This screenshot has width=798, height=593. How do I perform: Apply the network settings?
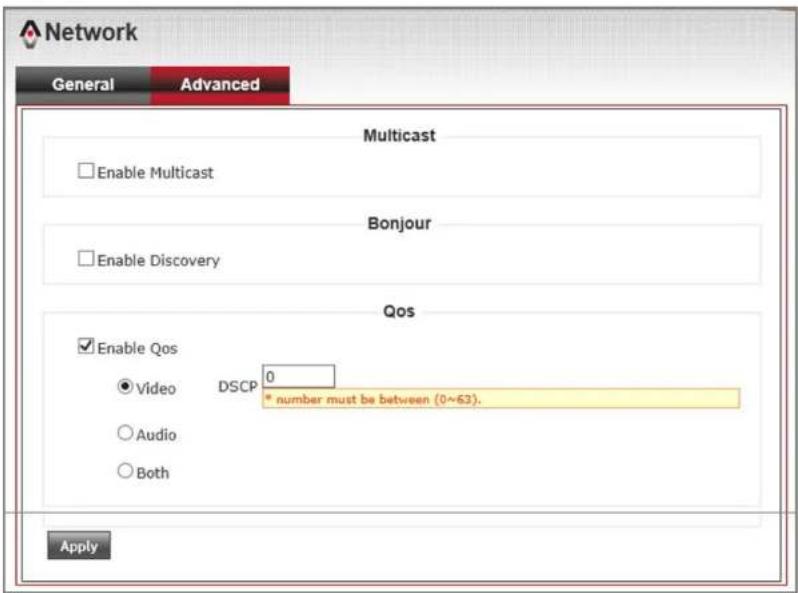pyautogui.click(x=79, y=546)
